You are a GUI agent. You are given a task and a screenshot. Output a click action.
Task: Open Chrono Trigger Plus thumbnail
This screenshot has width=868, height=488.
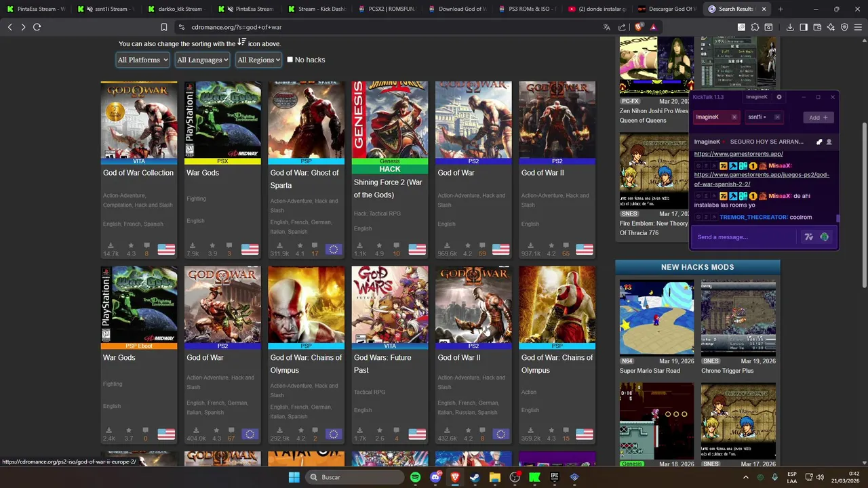pyautogui.click(x=738, y=318)
